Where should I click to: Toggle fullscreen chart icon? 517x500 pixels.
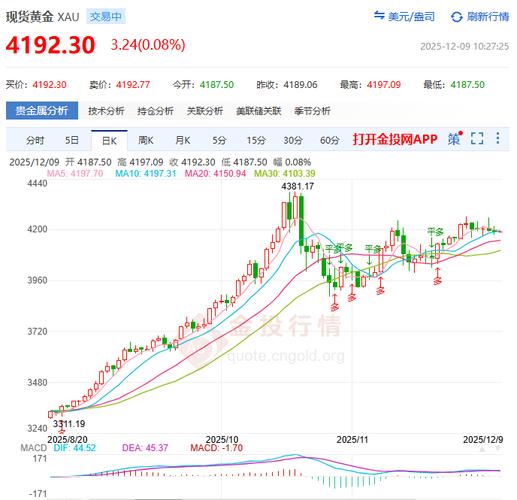click(477, 138)
